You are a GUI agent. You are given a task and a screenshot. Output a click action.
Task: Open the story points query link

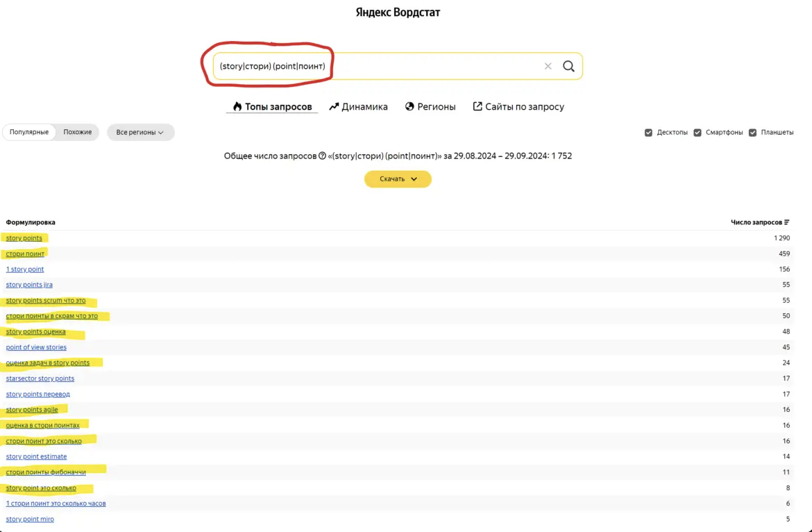pyautogui.click(x=24, y=238)
